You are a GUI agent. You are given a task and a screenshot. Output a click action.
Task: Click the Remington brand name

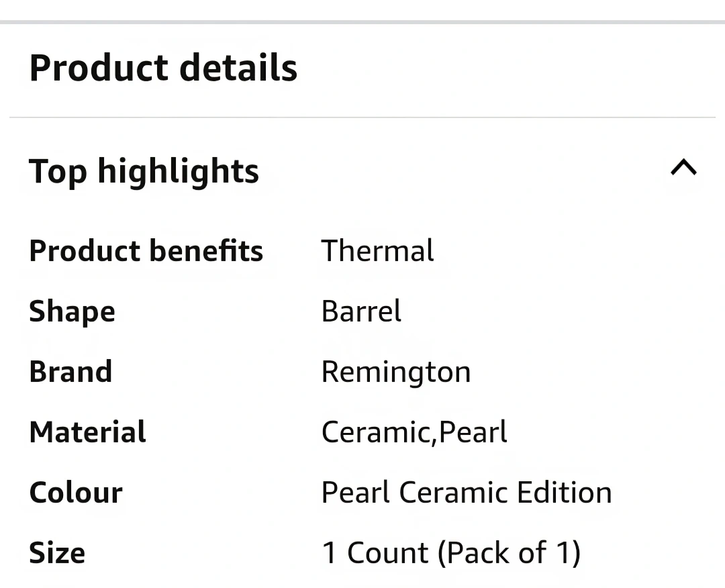pos(396,373)
